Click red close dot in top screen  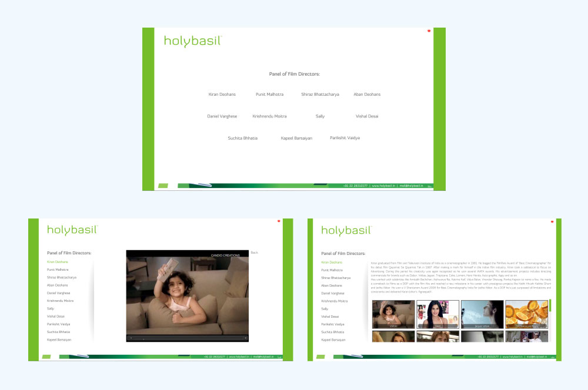429,31
